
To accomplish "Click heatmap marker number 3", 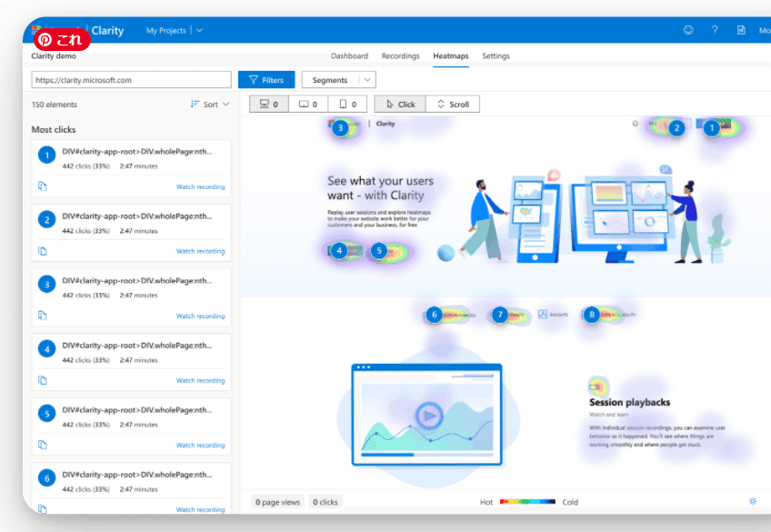I will 340,128.
